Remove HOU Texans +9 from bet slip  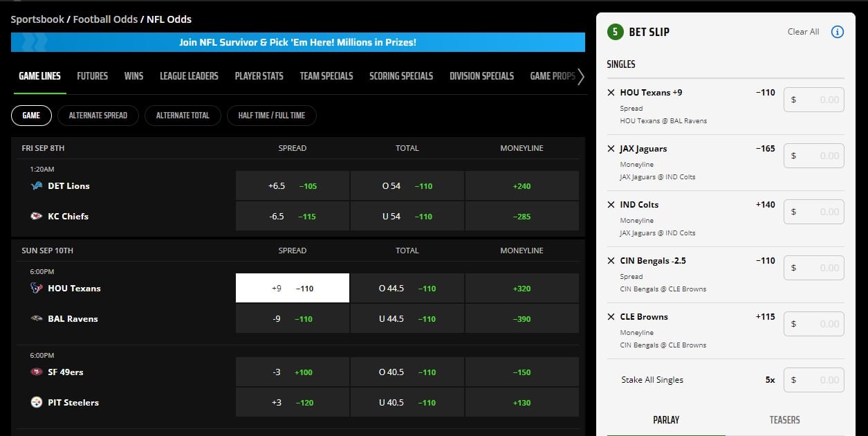tap(611, 93)
